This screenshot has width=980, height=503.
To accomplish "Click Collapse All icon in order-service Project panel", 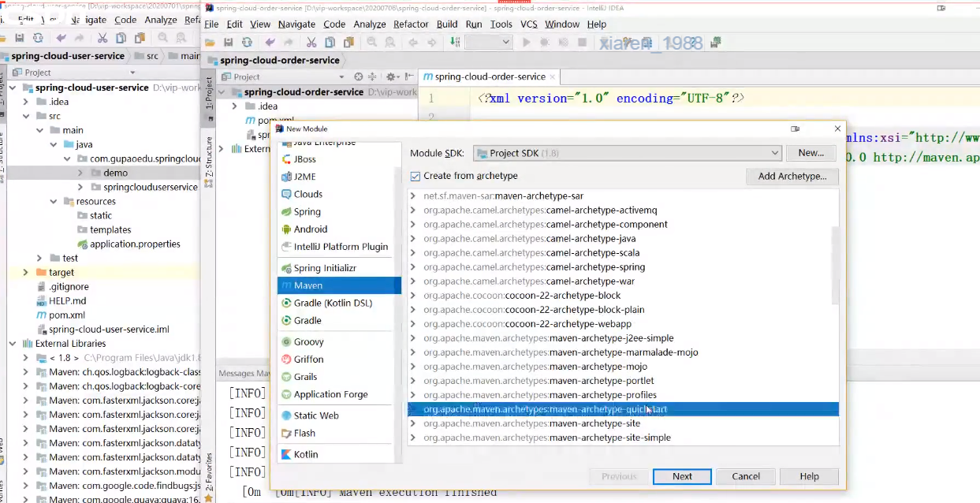I will point(373,76).
